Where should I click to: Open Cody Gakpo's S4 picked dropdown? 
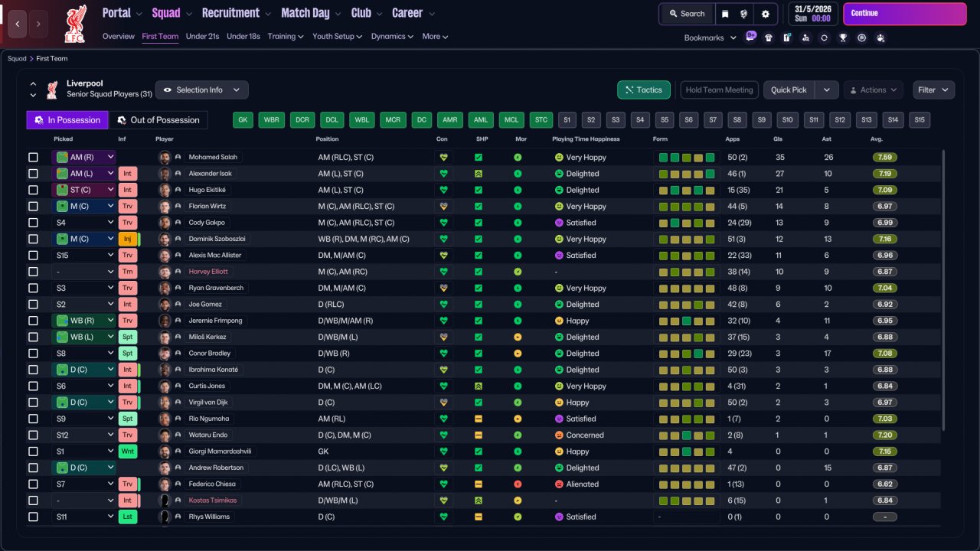pos(83,223)
